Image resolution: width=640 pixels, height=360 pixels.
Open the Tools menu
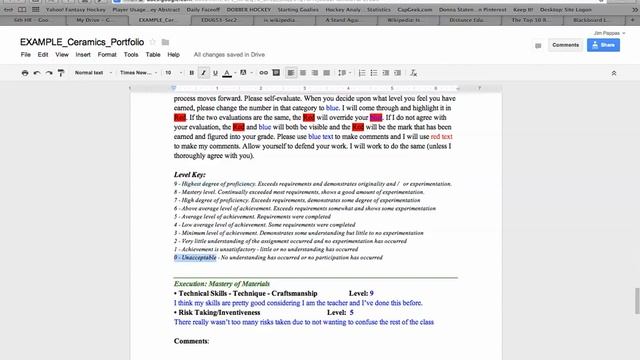(x=131, y=55)
